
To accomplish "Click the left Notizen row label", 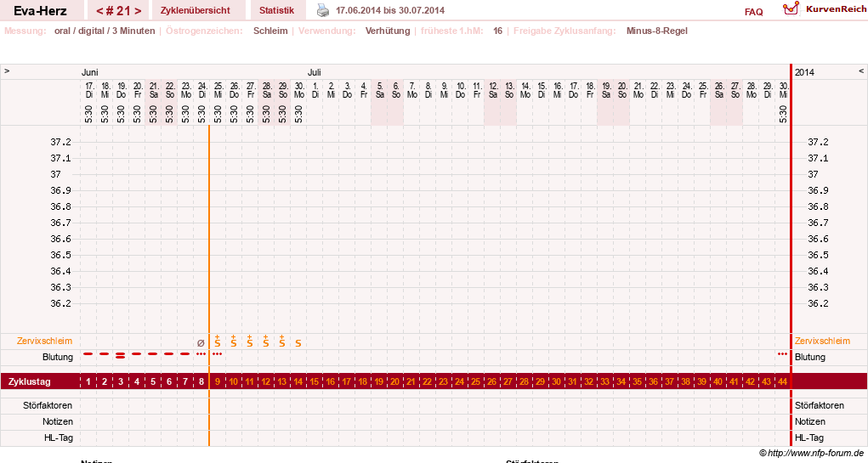I will coord(58,421).
